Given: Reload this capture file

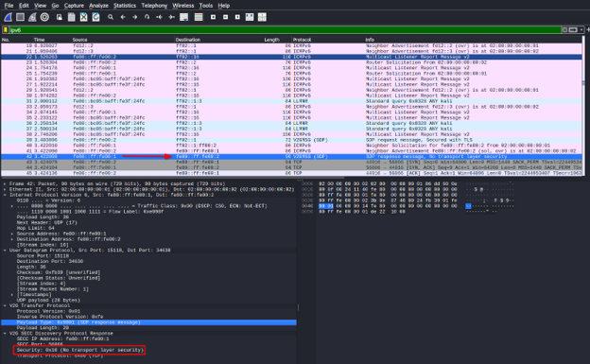Looking at the screenshot, I should point(95,17).
